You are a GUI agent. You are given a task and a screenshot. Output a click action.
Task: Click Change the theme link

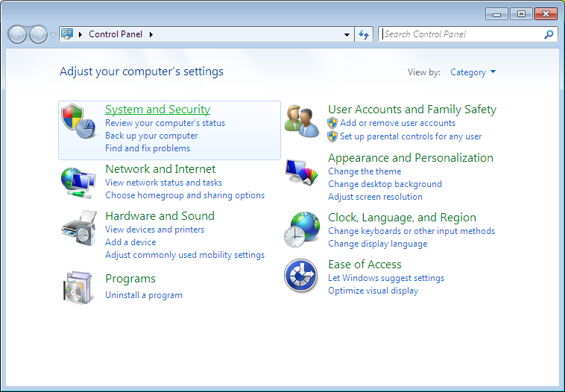click(364, 171)
